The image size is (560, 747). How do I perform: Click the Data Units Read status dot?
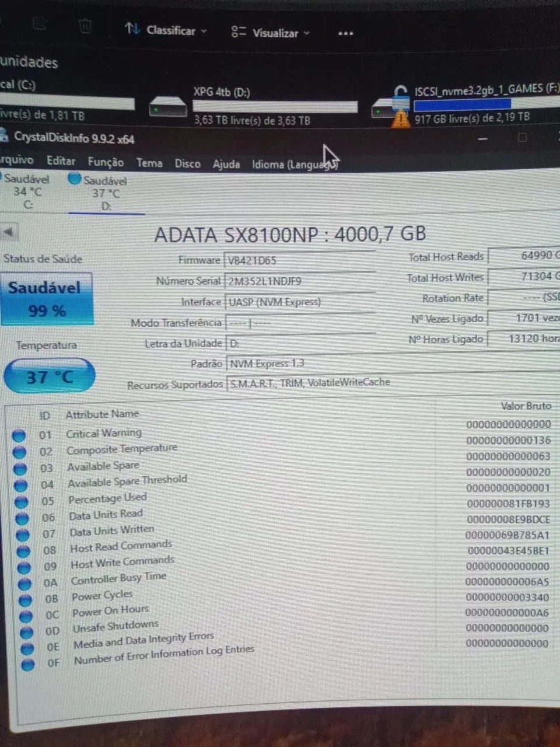[22, 518]
